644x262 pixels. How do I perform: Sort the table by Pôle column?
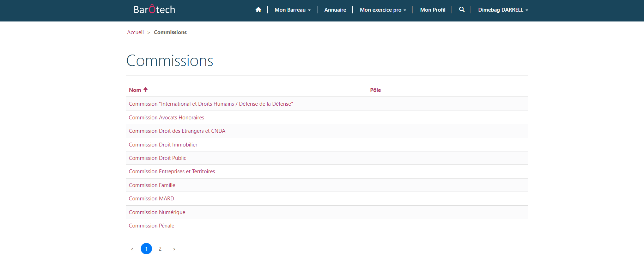point(375,90)
